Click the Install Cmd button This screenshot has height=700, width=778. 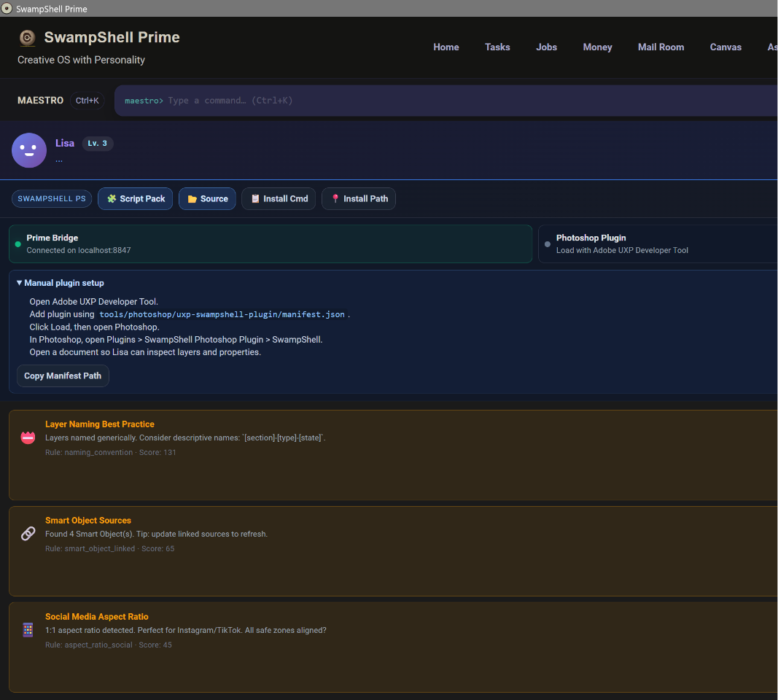point(279,199)
